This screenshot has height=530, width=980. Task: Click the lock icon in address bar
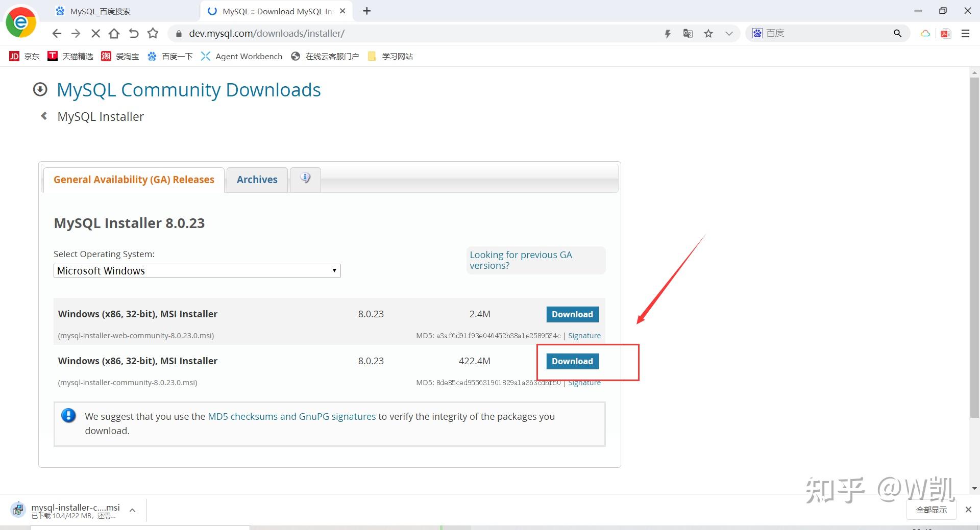click(x=179, y=34)
